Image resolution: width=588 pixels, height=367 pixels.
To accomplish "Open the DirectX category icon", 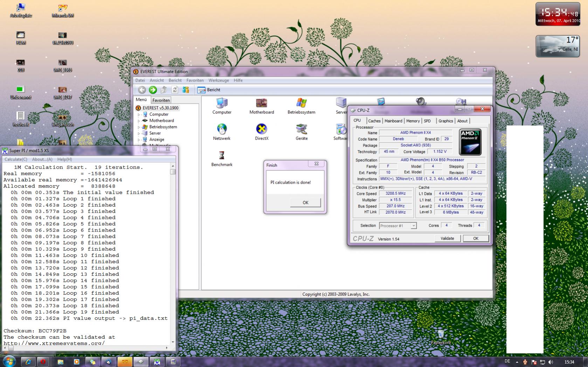I will [x=262, y=132].
